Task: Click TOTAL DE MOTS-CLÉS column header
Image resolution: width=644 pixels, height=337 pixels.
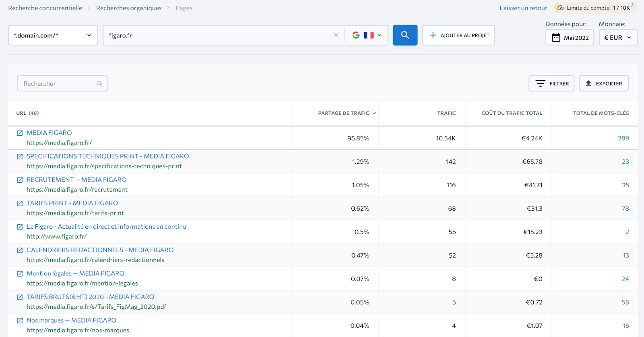Action: click(601, 113)
